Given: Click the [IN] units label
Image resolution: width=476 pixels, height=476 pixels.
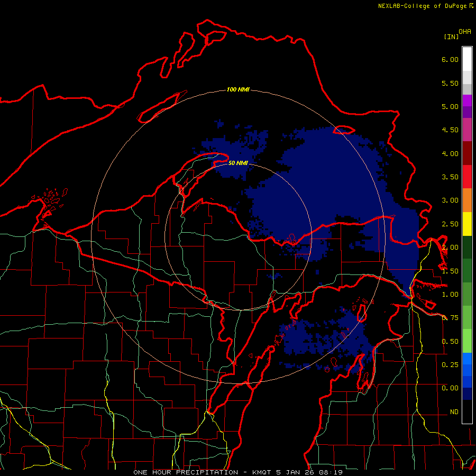Looking at the screenshot, I should click(x=451, y=36).
